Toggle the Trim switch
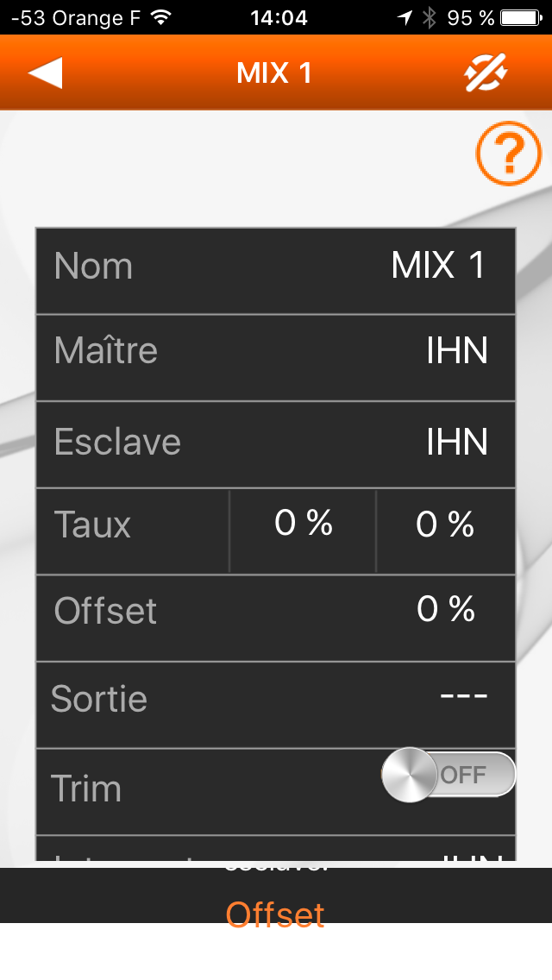The image size is (552, 980). (448, 775)
